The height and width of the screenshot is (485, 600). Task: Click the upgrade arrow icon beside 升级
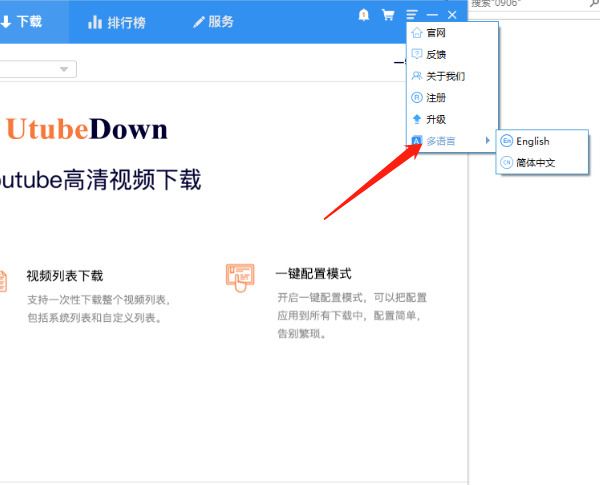[417, 119]
